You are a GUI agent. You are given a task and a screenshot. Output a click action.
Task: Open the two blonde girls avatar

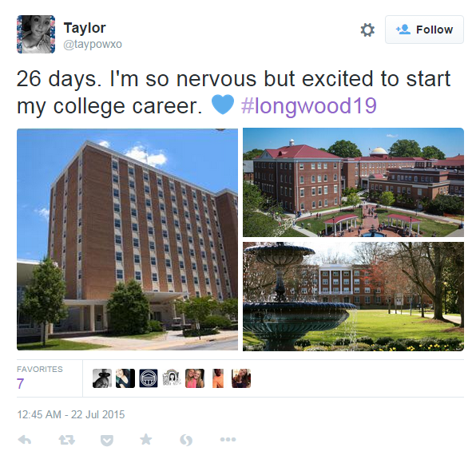(195, 378)
